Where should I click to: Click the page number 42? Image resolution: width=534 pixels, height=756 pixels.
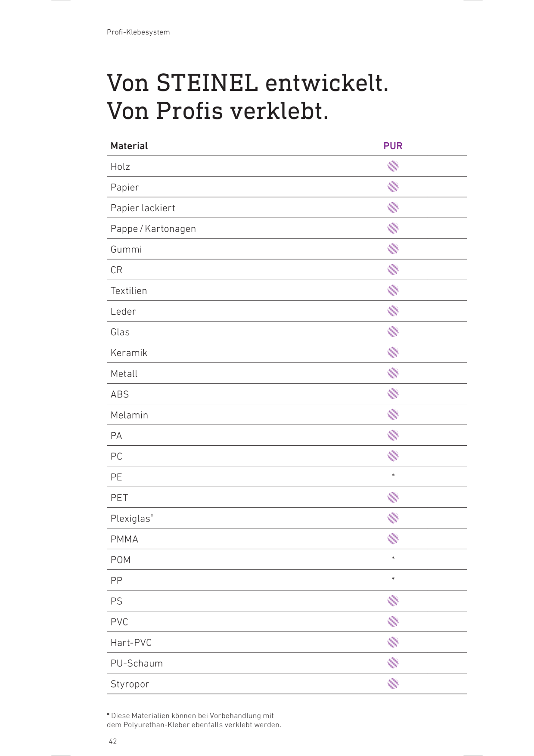113,741
